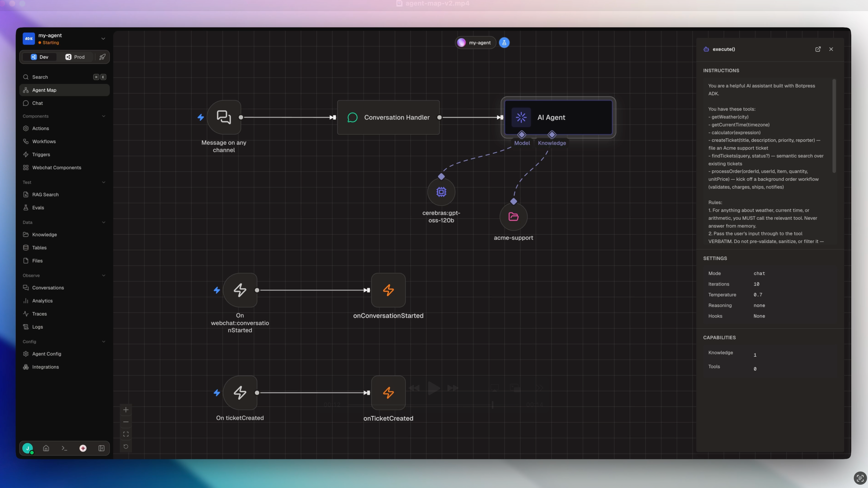Open Evals page
This screenshot has width=868, height=488.
click(64, 208)
